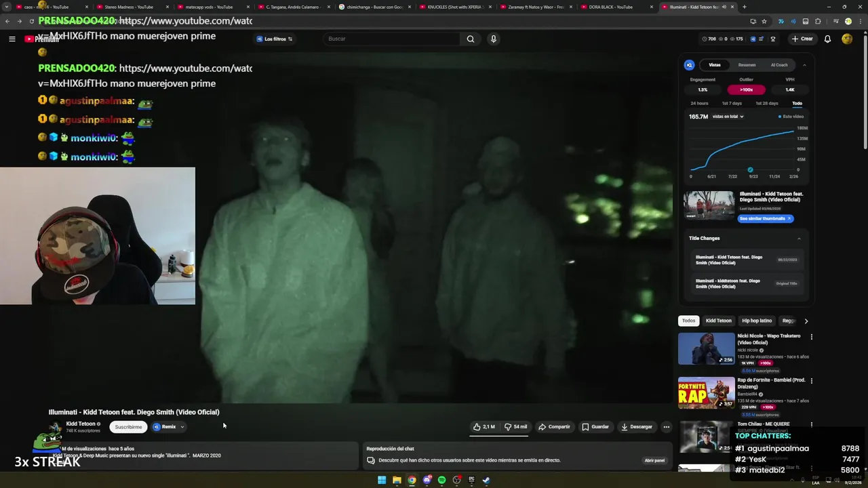868x488 pixels.
Task: Bookmark this page with the star icon
Action: point(764,21)
